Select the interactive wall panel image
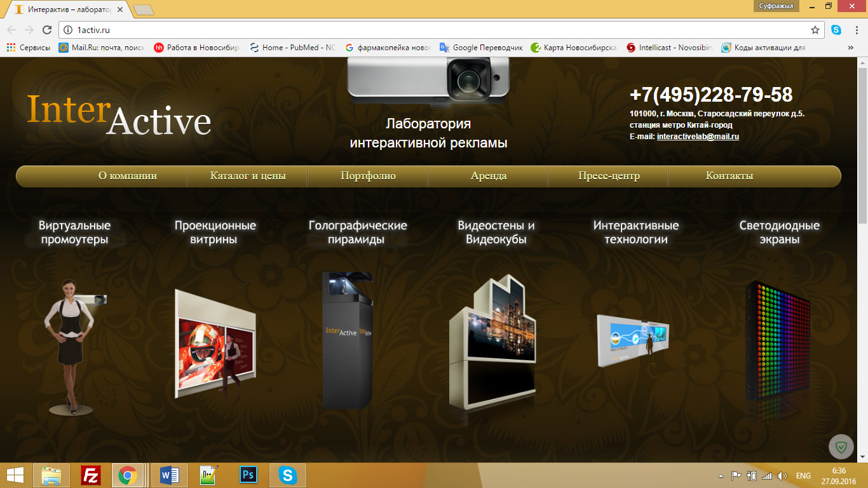This screenshot has height=488, width=868. coord(634,342)
